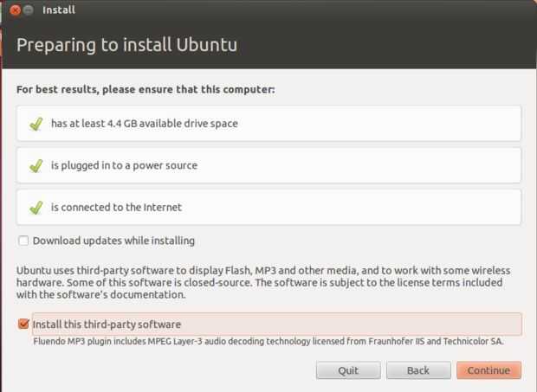The width and height of the screenshot is (537, 392).
Task: Proceed by clicking Continue
Action: (488, 370)
